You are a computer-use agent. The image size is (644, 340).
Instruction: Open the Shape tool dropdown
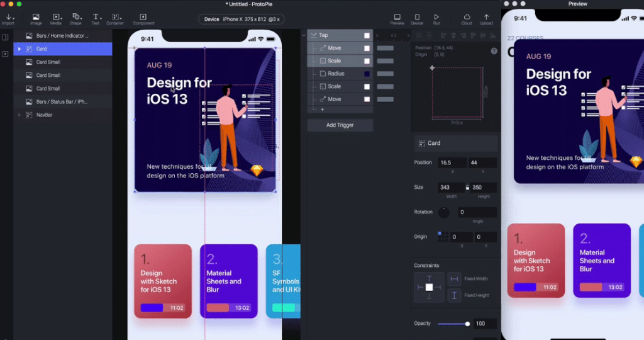(75, 19)
